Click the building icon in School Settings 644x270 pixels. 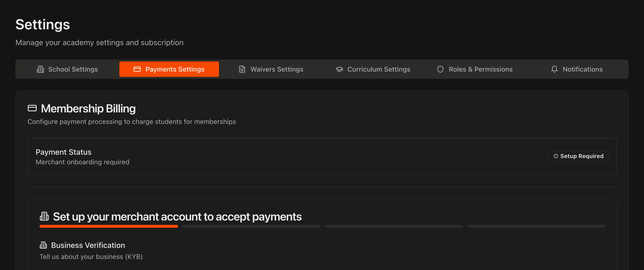(40, 69)
